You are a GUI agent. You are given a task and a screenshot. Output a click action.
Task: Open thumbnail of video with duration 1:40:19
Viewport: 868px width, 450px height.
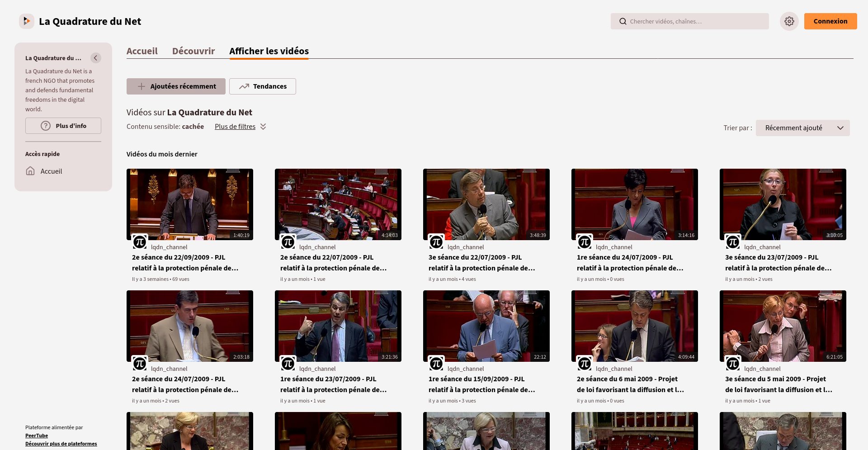pyautogui.click(x=190, y=204)
